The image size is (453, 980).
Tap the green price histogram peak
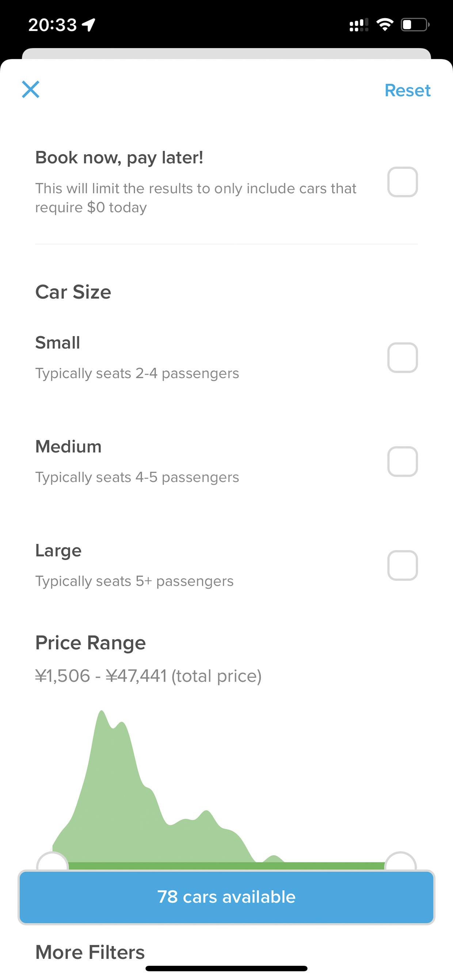click(x=102, y=723)
